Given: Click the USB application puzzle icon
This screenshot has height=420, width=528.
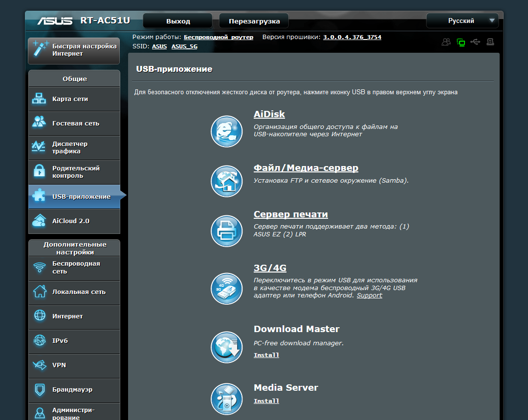Looking at the screenshot, I should click(39, 195).
